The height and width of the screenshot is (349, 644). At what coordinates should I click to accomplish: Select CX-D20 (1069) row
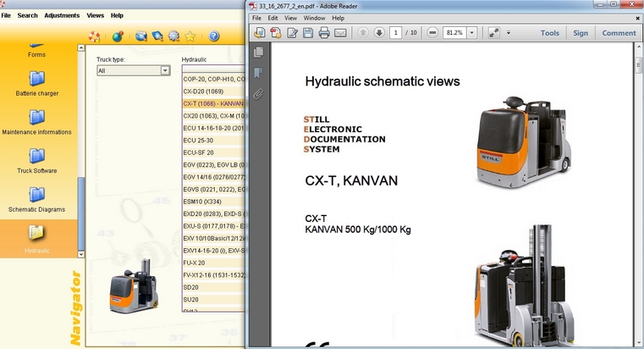[213, 91]
